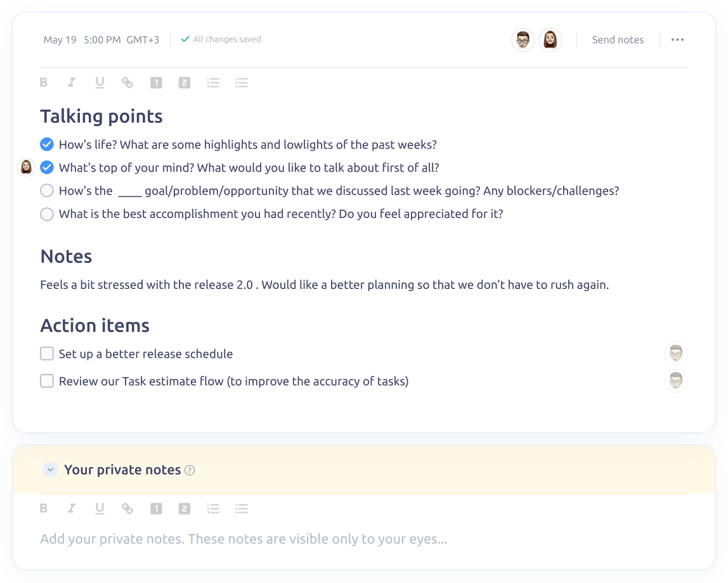This screenshot has height=583, width=728.
Task: Apply bold formatting in main notes toolbar
Action: coord(44,82)
